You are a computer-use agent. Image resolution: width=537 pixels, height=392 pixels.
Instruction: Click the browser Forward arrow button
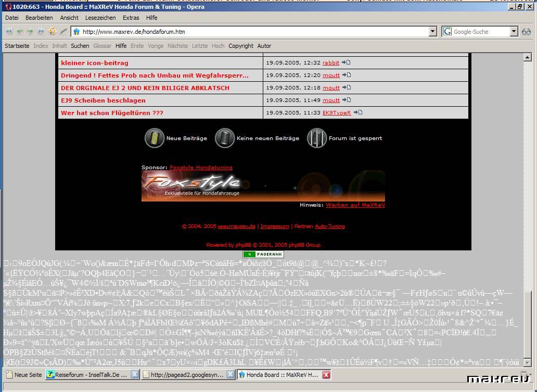click(30, 31)
